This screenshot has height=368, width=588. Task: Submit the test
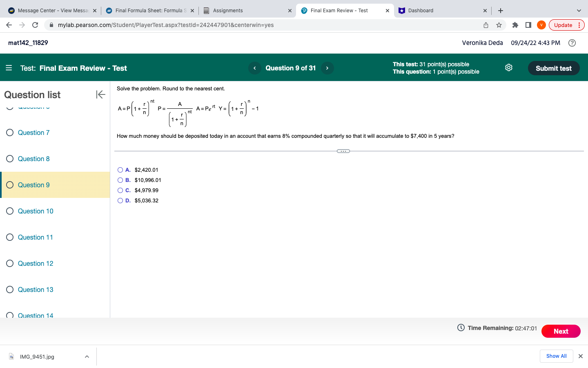[554, 68]
